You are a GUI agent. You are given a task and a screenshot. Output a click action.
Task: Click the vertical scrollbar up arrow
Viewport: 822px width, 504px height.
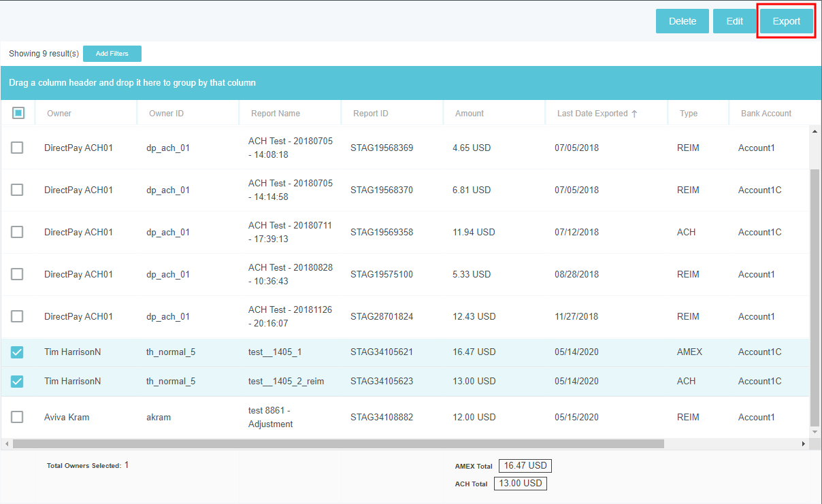tap(815, 131)
